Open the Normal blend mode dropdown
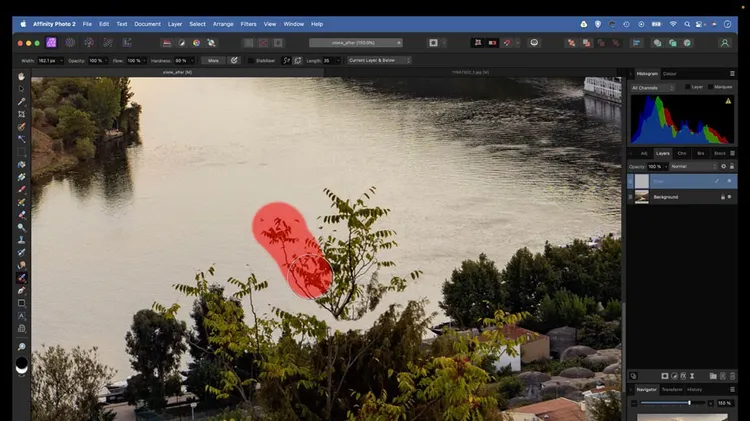This screenshot has height=421, width=750. pyautogui.click(x=694, y=166)
